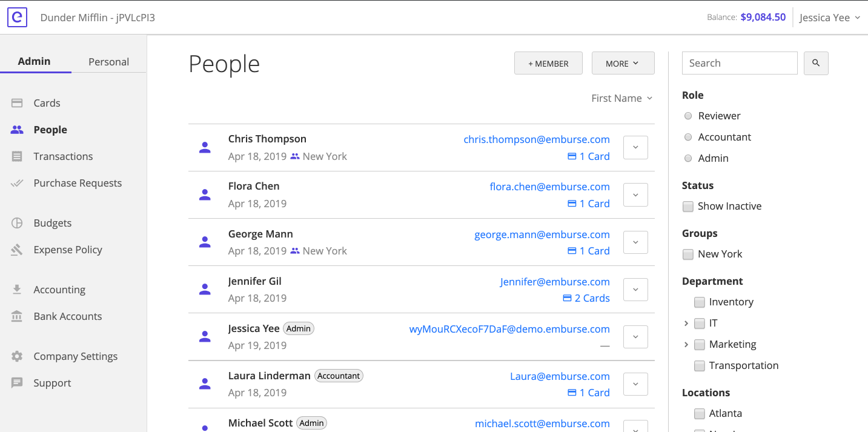Open the First Name sort dropdown
Viewport: 868px width, 432px height.
(x=622, y=98)
